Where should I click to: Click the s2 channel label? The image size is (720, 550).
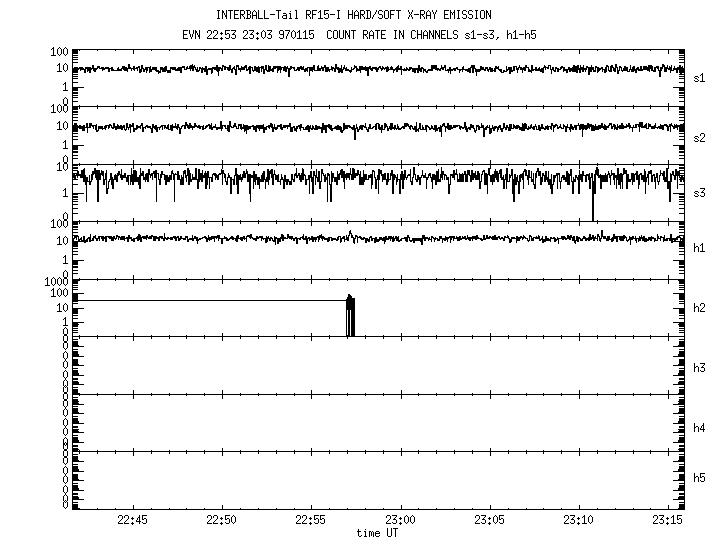coord(700,137)
